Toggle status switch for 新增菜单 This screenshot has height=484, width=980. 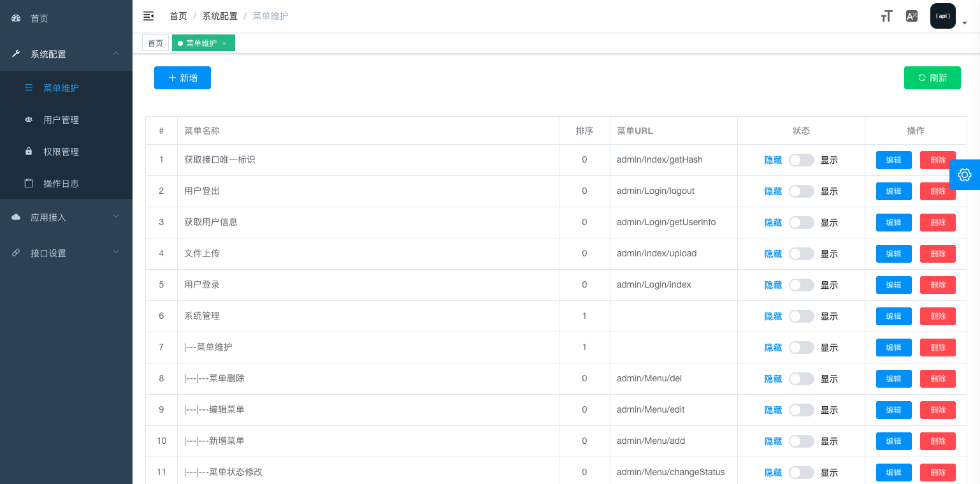[802, 441]
